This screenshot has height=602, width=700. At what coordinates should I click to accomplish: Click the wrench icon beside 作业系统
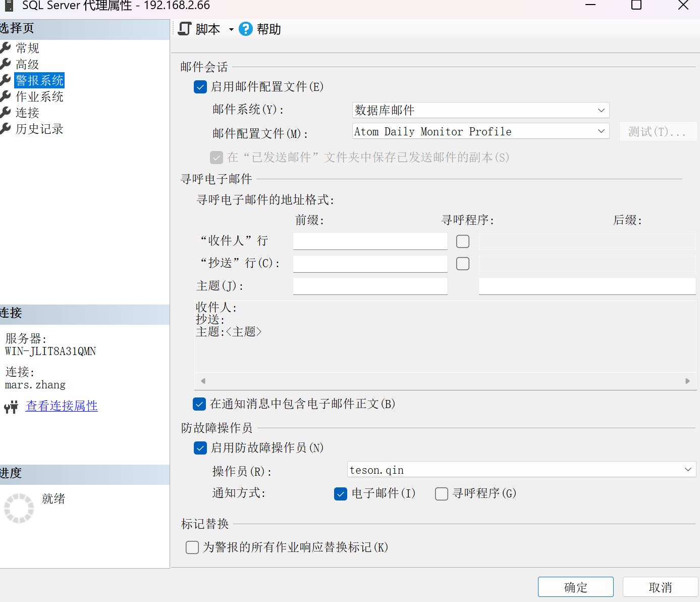6,96
